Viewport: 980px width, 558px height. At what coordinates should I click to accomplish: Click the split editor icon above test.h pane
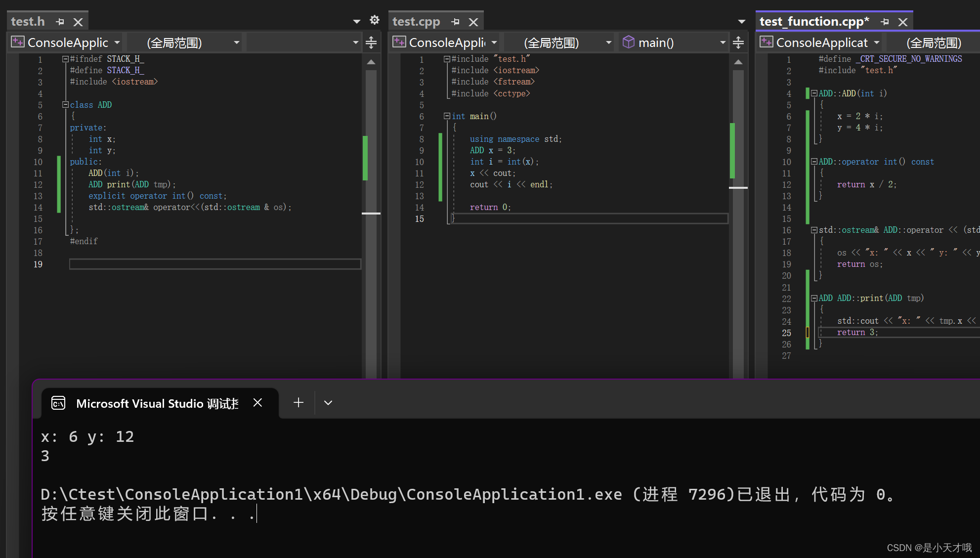371,42
